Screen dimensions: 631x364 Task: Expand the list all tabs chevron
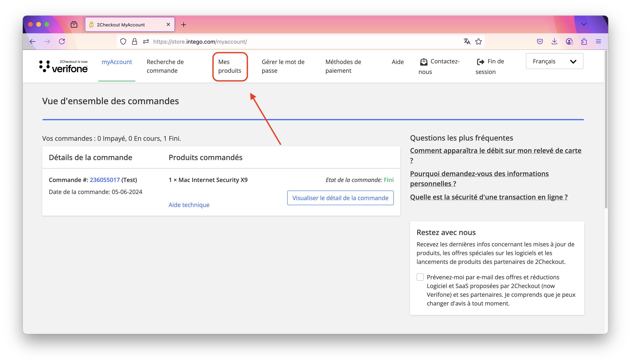coord(584,25)
